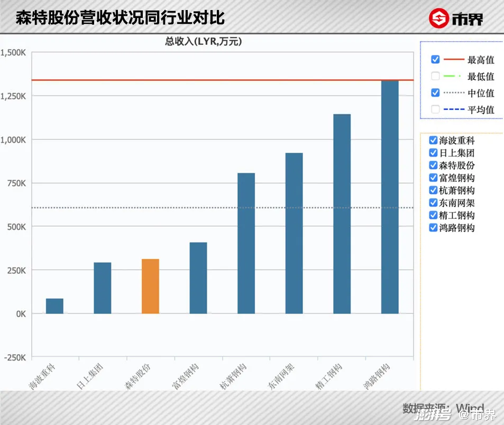Select the 日上集团 bar in the chart
Viewport: 504px width, 425px height.
103,288
